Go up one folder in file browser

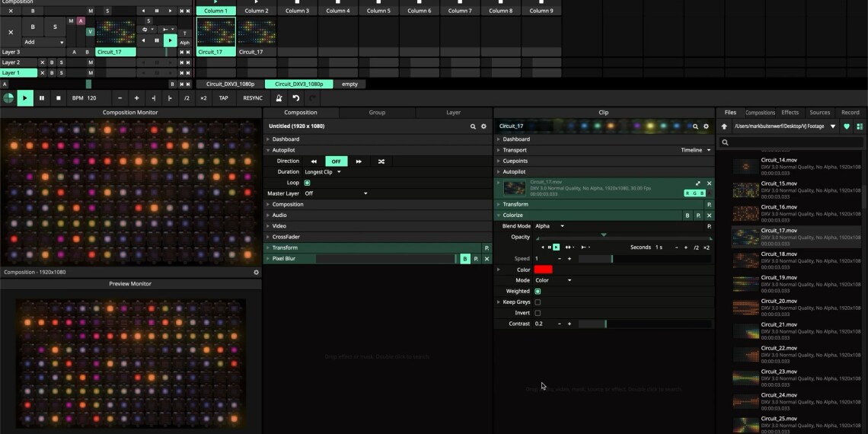[724, 126]
